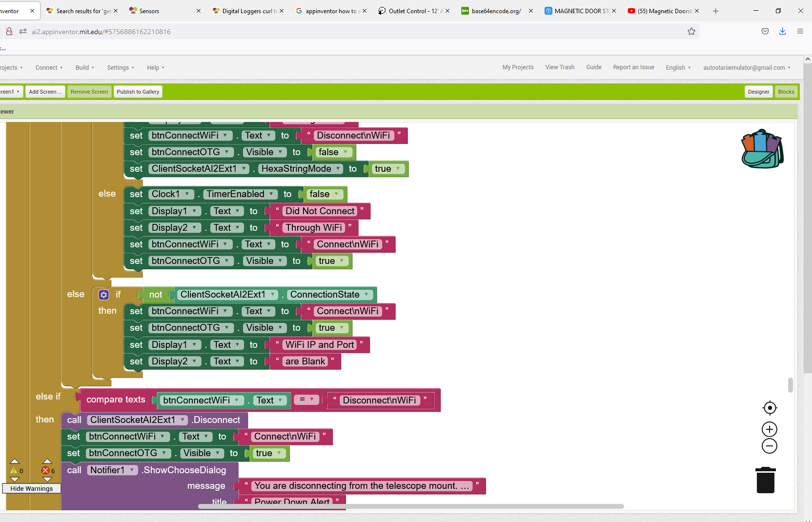
Task: Open the English language dropdown
Action: (677, 67)
